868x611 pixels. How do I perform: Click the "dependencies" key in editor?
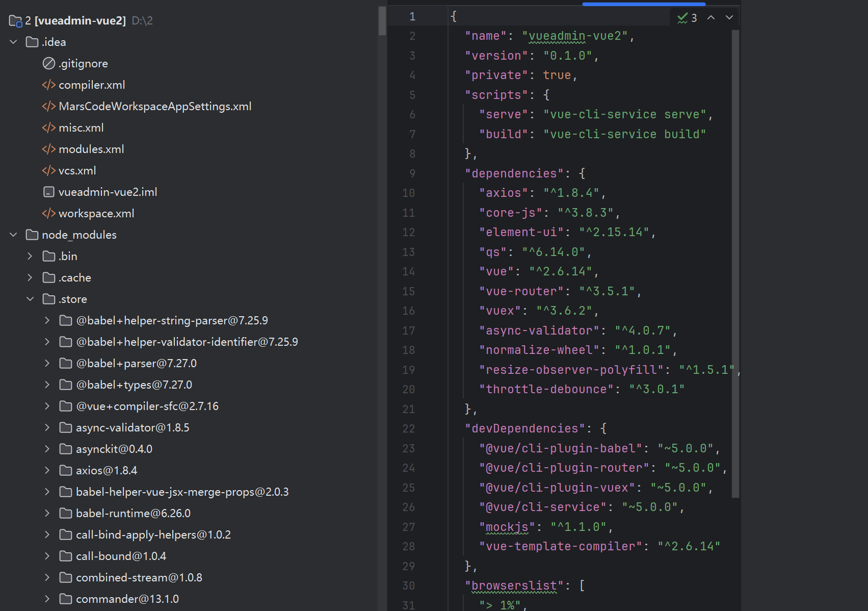coord(514,173)
